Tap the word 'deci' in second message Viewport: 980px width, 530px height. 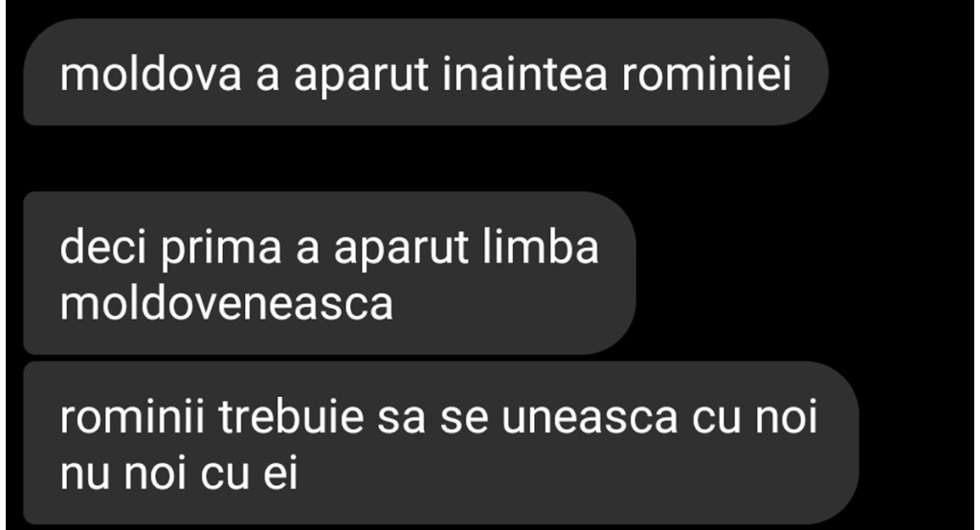[103, 246]
